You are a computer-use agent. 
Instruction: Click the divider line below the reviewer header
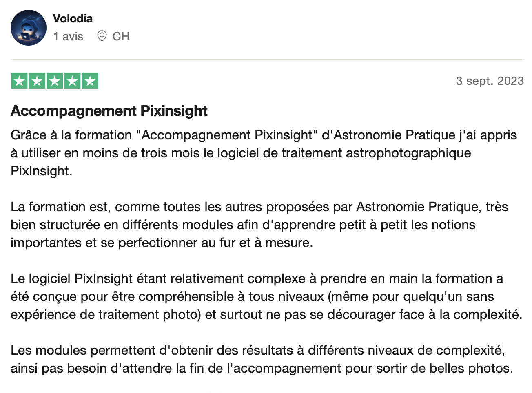click(x=267, y=59)
